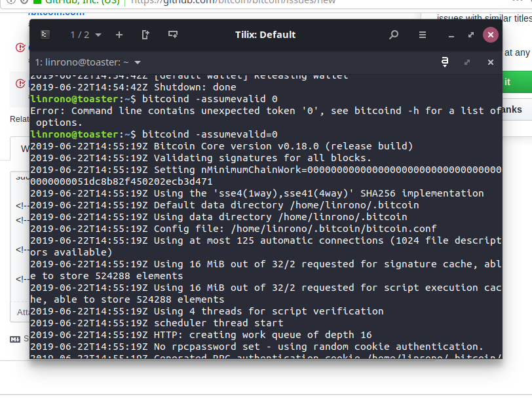Click the 'Shutdown: done' log line
Image resolution: width=532 pixels, height=399 pixels.
(x=134, y=87)
